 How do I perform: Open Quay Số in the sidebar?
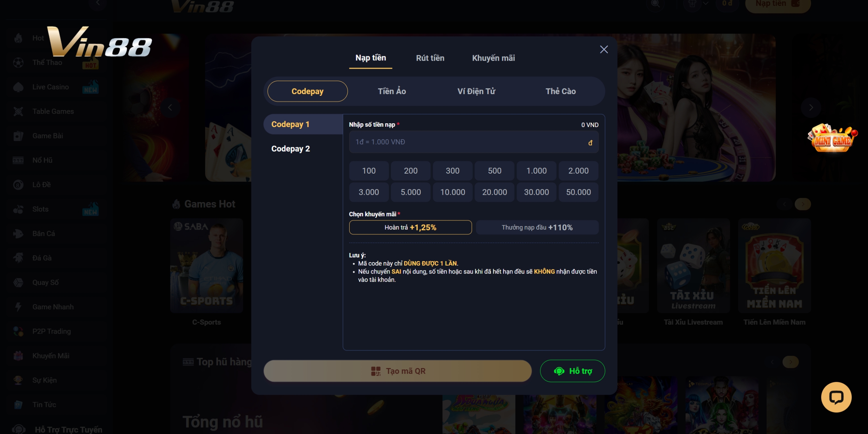click(x=56, y=283)
